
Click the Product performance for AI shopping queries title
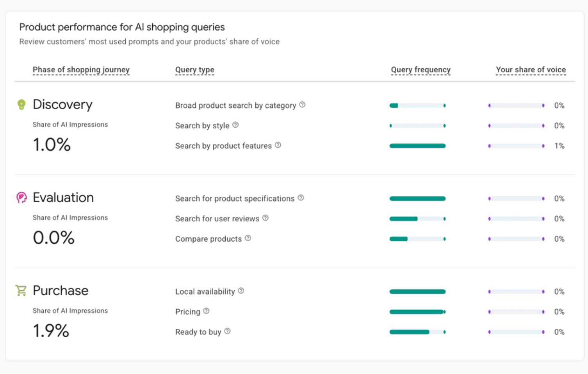coord(122,27)
